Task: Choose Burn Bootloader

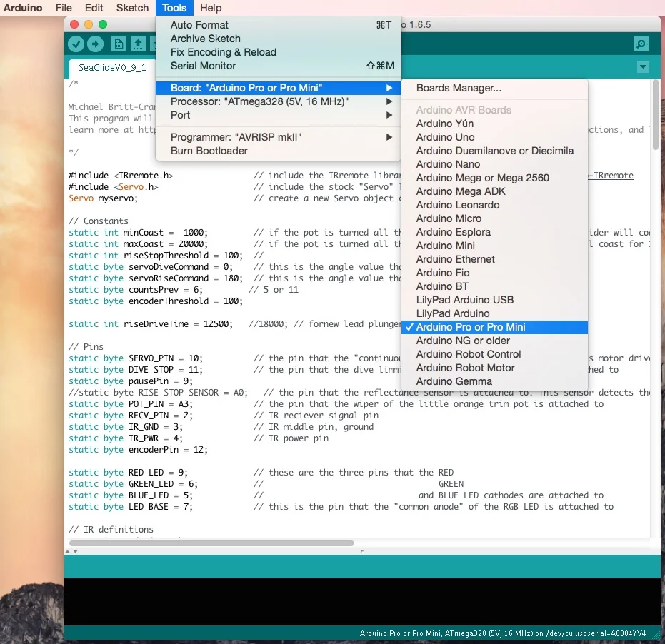Action: point(279,151)
